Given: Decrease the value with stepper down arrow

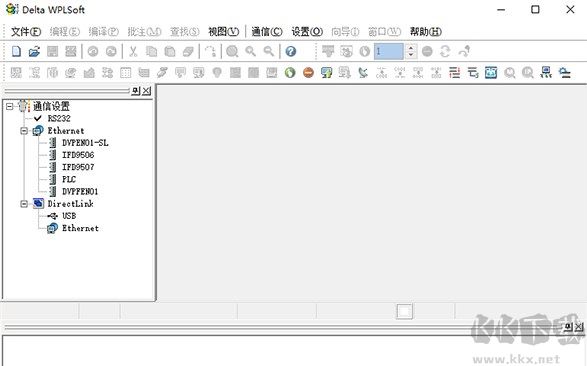Looking at the screenshot, I should 411,55.
